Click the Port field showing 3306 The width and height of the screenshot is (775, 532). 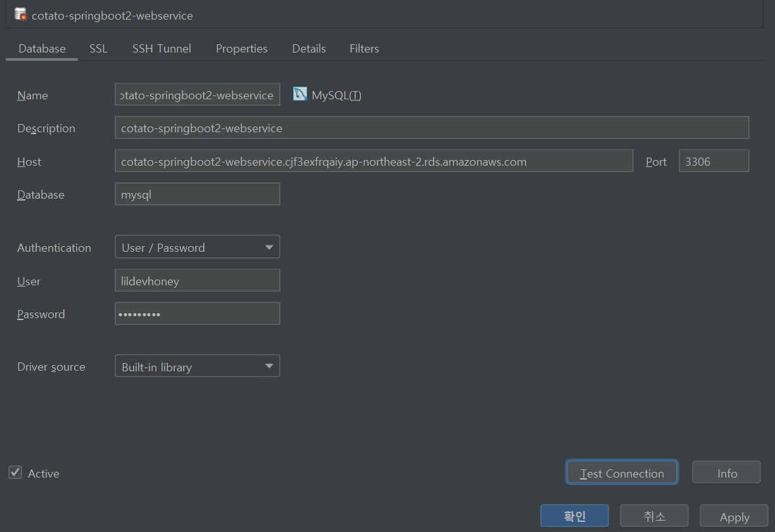tap(714, 161)
